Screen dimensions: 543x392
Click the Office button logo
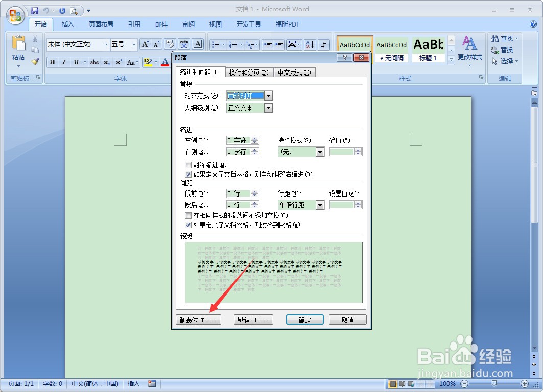pos(15,16)
